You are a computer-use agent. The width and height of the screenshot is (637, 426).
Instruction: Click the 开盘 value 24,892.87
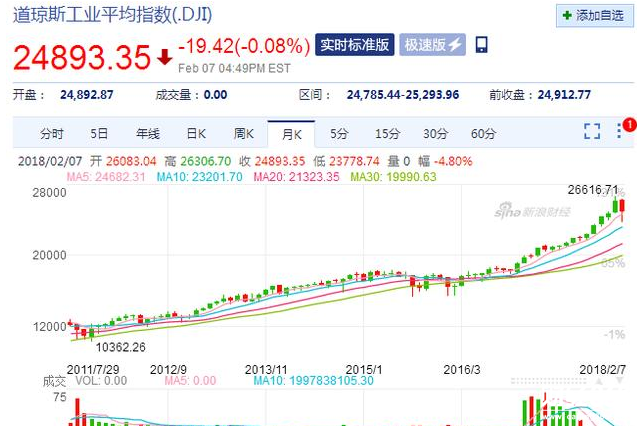click(87, 95)
